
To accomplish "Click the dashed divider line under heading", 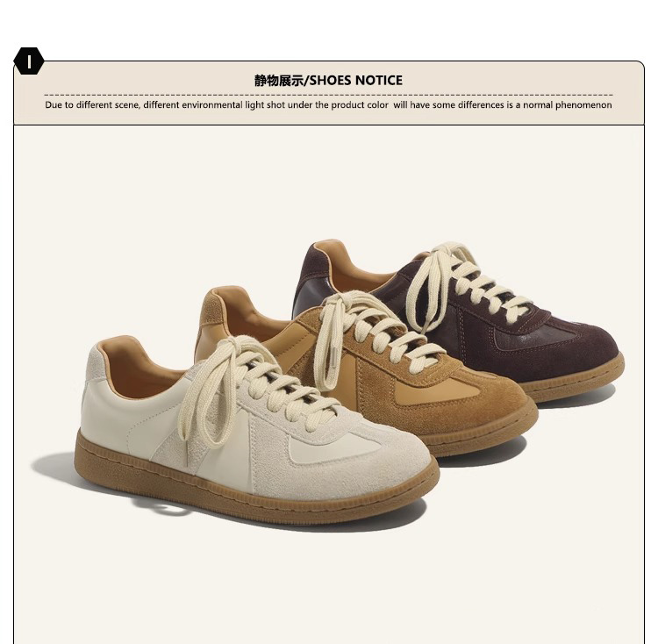I will pyautogui.click(x=328, y=96).
